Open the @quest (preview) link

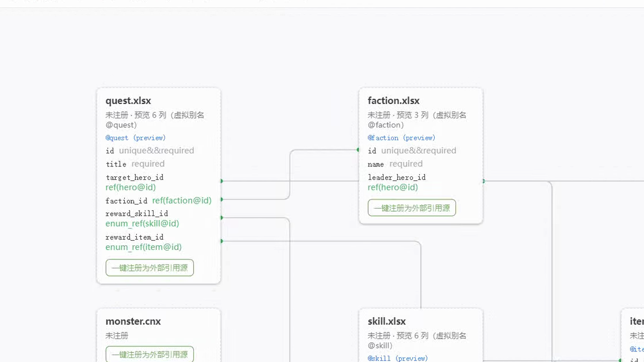click(135, 138)
